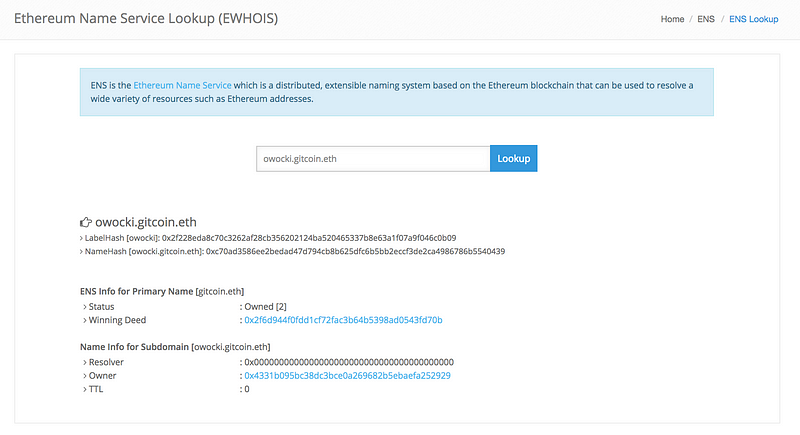800x435 pixels.
Task: Open the Owner address link
Action: tap(347, 375)
